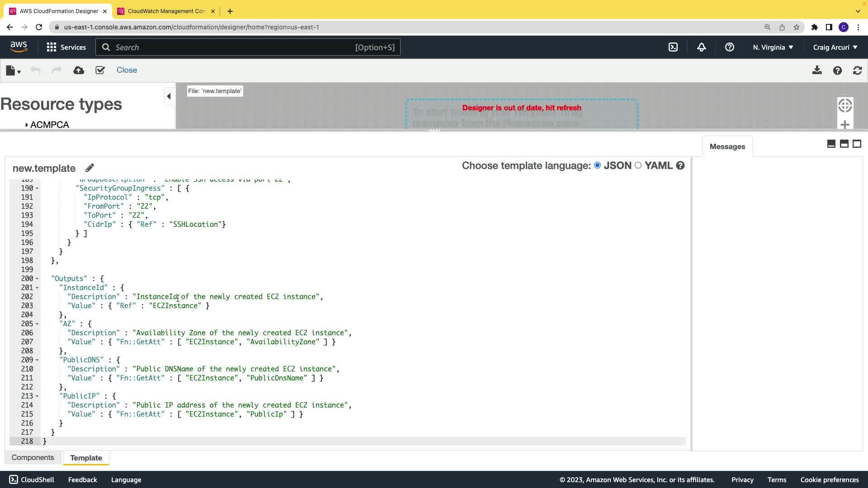Viewport: 868px width, 488px height.
Task: Click the validate template checkmark icon
Action: point(100,70)
